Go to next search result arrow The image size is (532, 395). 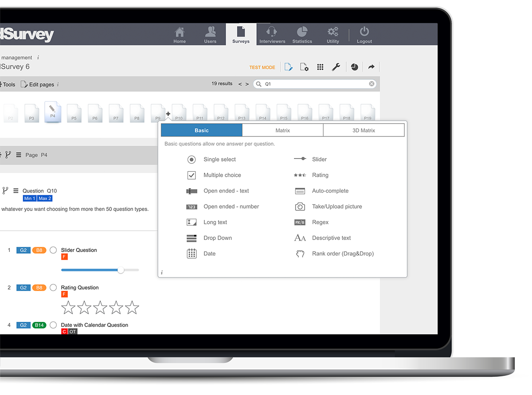[x=247, y=84]
